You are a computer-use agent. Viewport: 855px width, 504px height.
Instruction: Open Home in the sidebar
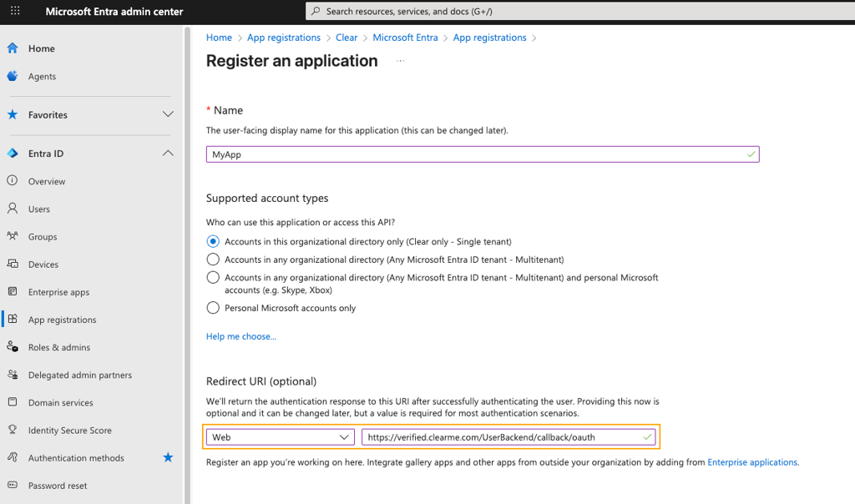tap(42, 48)
